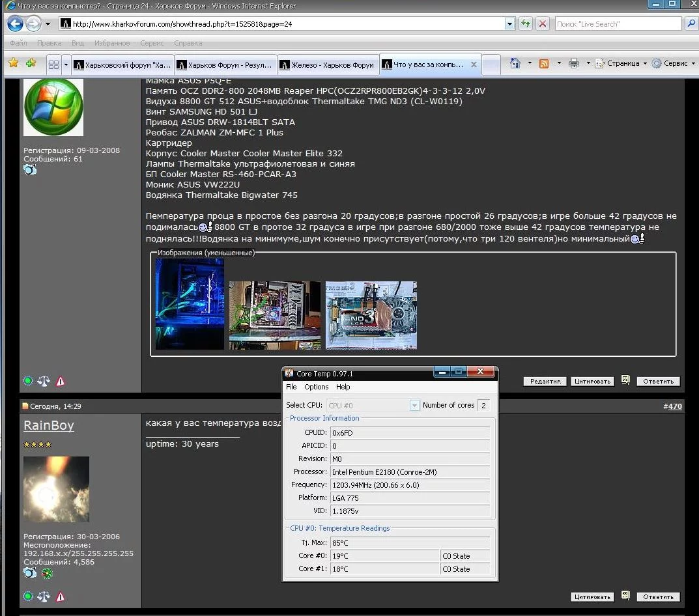
Task: Click the Add to Favorites star-plus icon
Action: pyautogui.click(x=31, y=63)
